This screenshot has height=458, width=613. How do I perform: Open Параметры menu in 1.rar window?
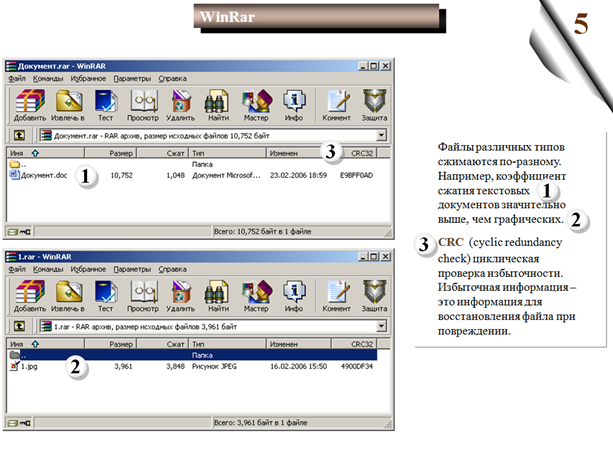[132, 269]
